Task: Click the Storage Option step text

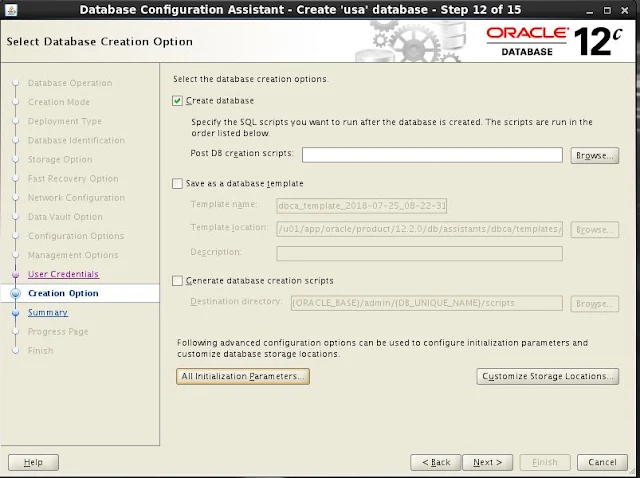Action: [60, 160]
